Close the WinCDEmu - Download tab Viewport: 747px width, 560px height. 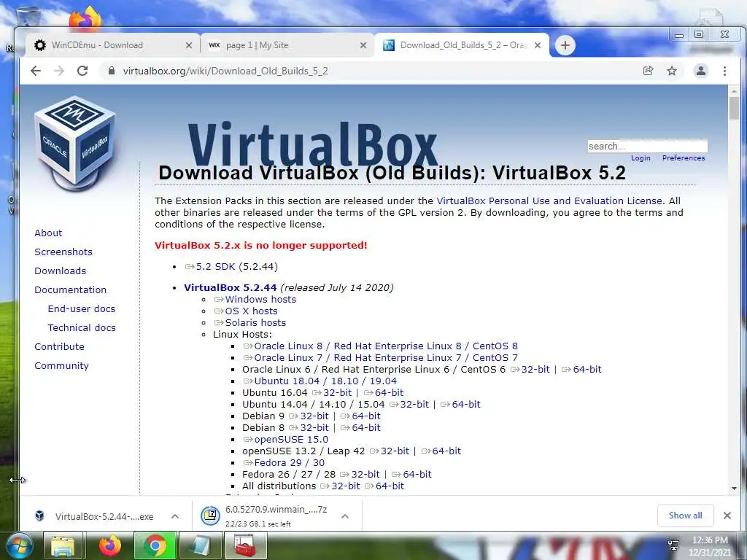(x=189, y=45)
